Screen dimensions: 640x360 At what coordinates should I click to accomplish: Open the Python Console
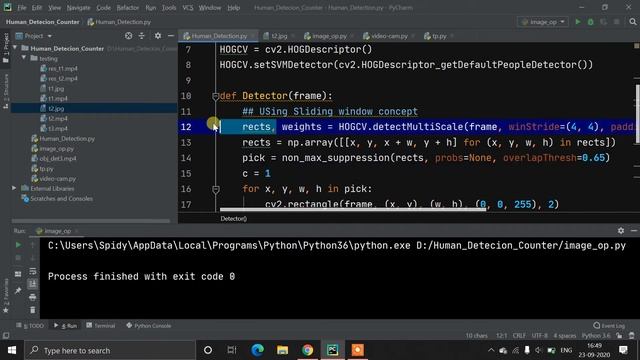tap(149, 325)
